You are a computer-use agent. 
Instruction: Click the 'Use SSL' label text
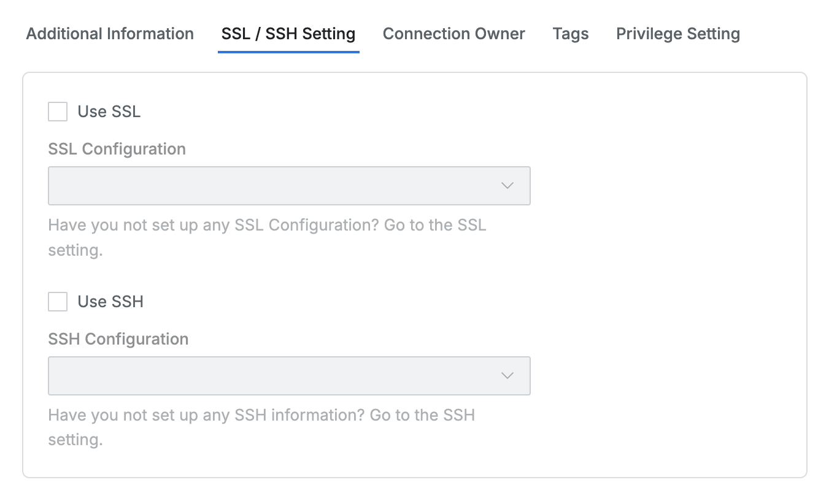pyautogui.click(x=109, y=112)
